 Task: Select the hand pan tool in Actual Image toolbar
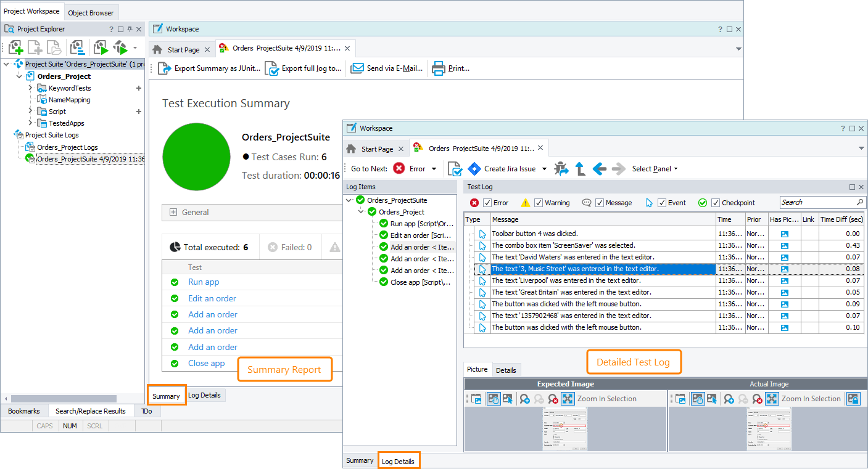point(698,399)
